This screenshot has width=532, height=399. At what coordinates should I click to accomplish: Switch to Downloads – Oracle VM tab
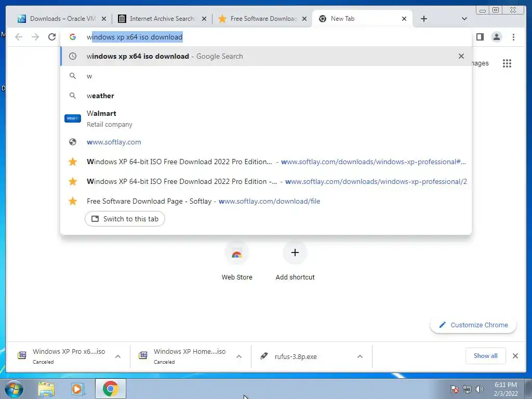point(57,19)
